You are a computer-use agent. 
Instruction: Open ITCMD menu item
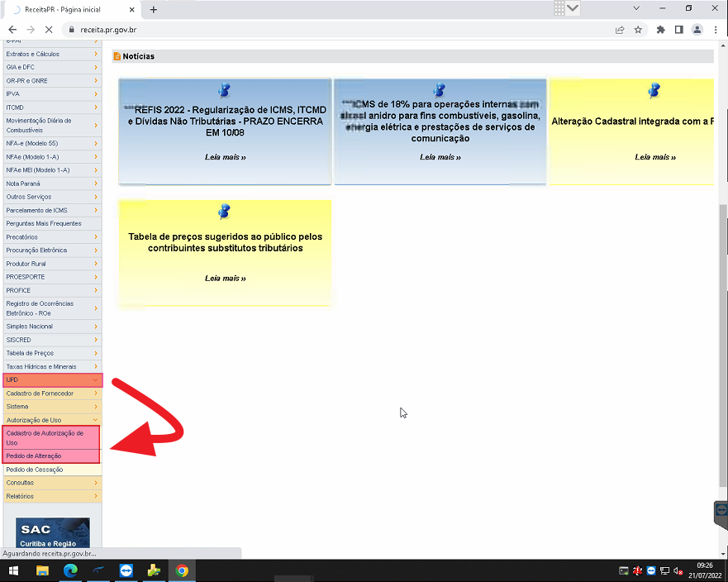click(x=52, y=107)
